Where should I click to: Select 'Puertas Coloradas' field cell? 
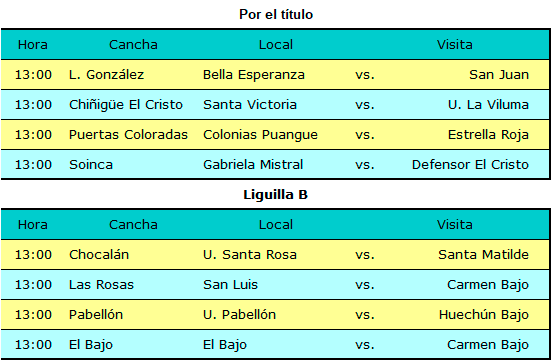[128, 135]
